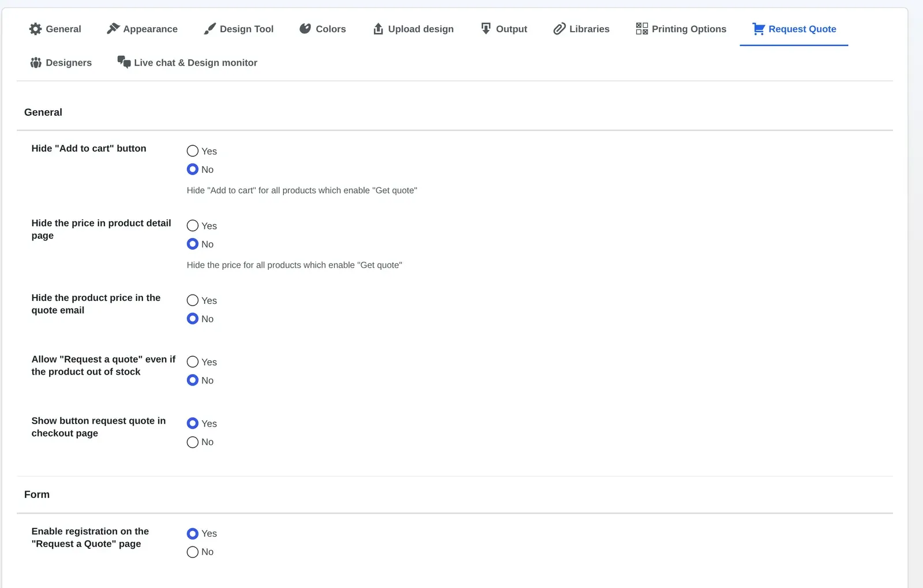The image size is (923, 588).
Task: Select Yes for Hide price in product detail page
Action: tap(193, 226)
